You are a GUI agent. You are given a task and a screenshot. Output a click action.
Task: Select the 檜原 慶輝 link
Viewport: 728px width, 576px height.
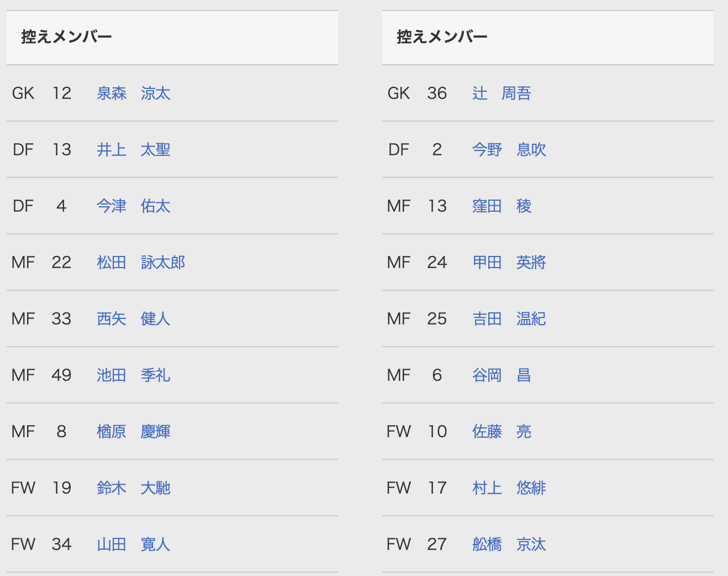133,432
